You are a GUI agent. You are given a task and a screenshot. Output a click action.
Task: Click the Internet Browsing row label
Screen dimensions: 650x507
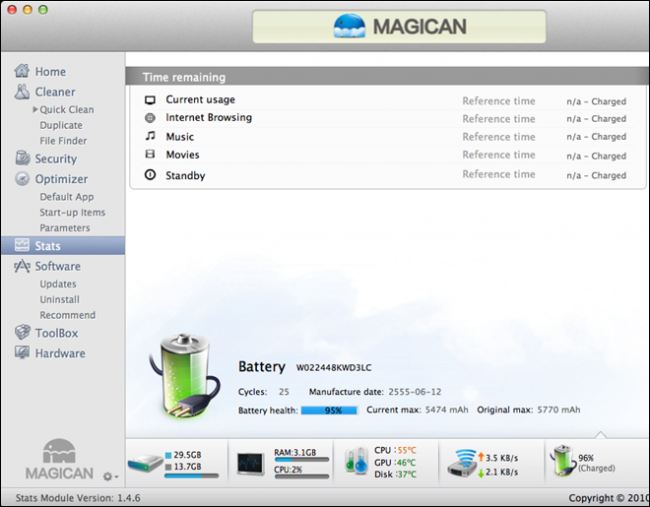209,117
